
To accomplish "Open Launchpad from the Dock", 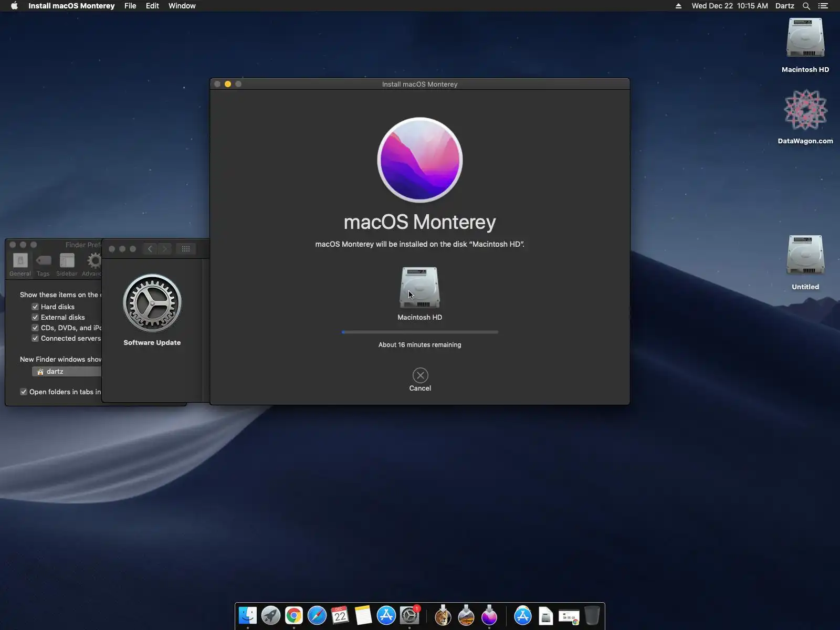I will click(271, 615).
